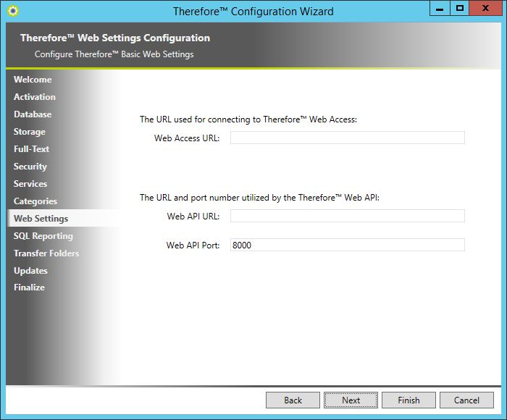Jump to the Finalize step
The height and width of the screenshot is (420, 507).
click(29, 287)
